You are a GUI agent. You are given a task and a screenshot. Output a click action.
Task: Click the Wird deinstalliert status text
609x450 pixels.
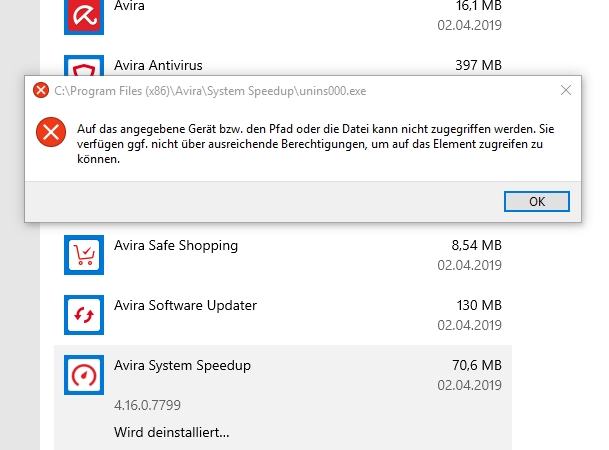coord(172,432)
